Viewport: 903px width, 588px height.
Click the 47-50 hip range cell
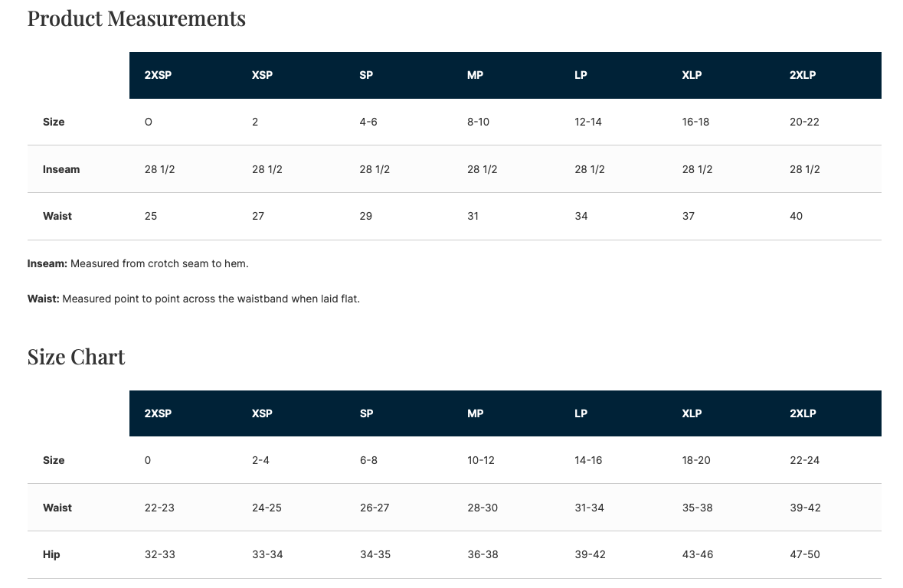(x=805, y=554)
